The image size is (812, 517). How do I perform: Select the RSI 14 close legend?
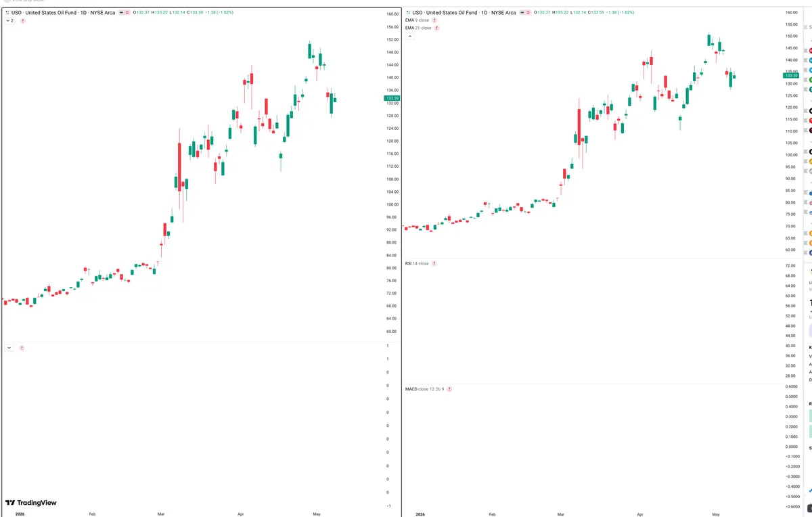tap(417, 263)
